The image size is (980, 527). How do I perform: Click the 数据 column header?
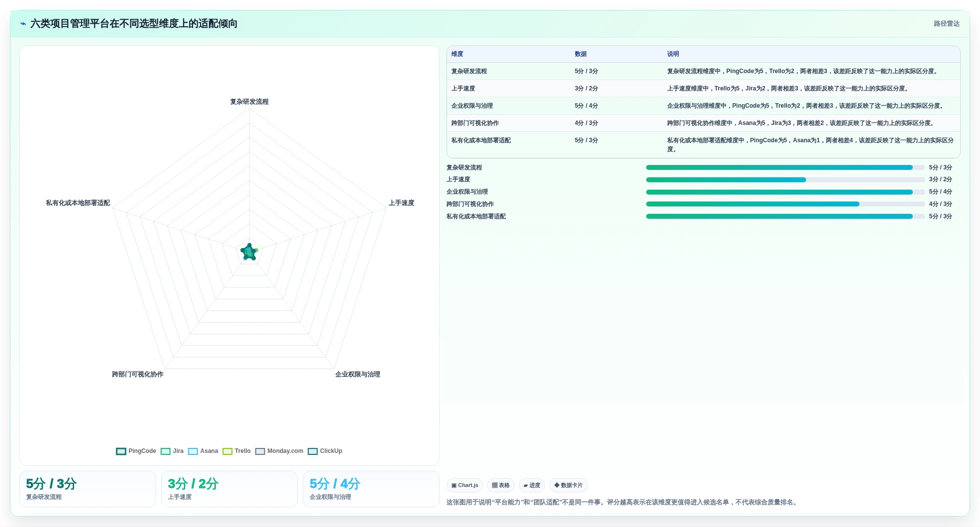coord(581,54)
